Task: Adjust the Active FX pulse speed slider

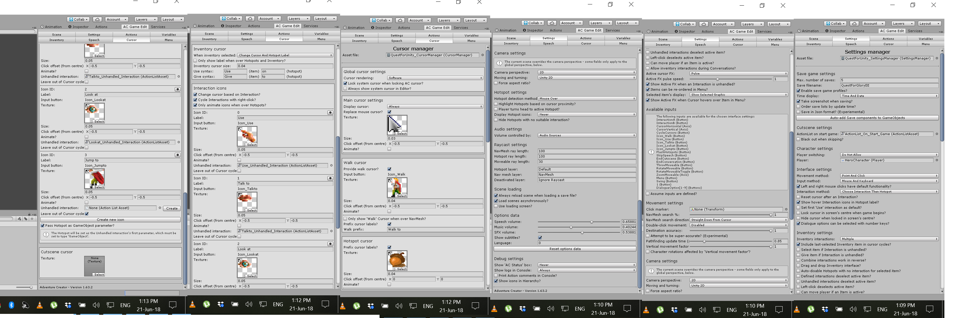Action: pyautogui.click(x=731, y=79)
